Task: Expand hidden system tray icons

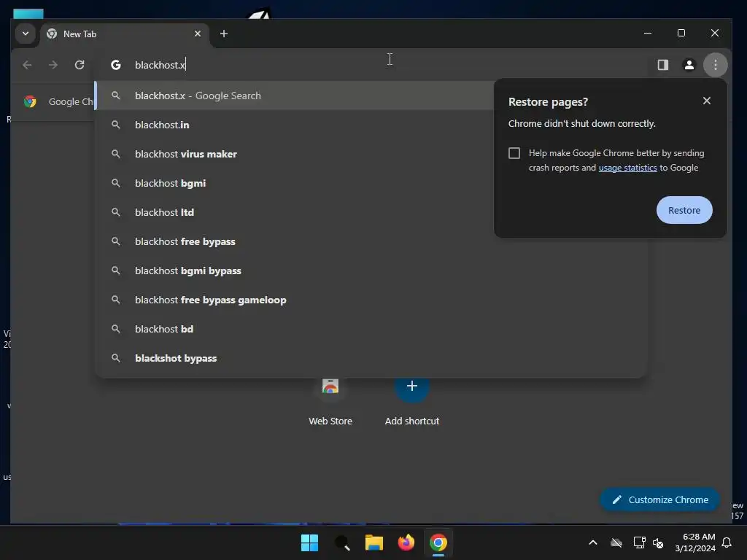Action: click(x=593, y=542)
